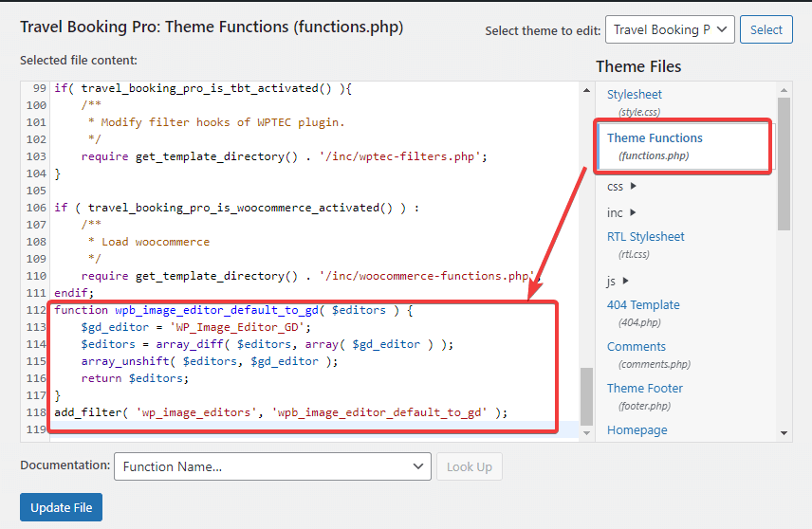
Task: Open the theme selection dropdown
Action: (670, 30)
